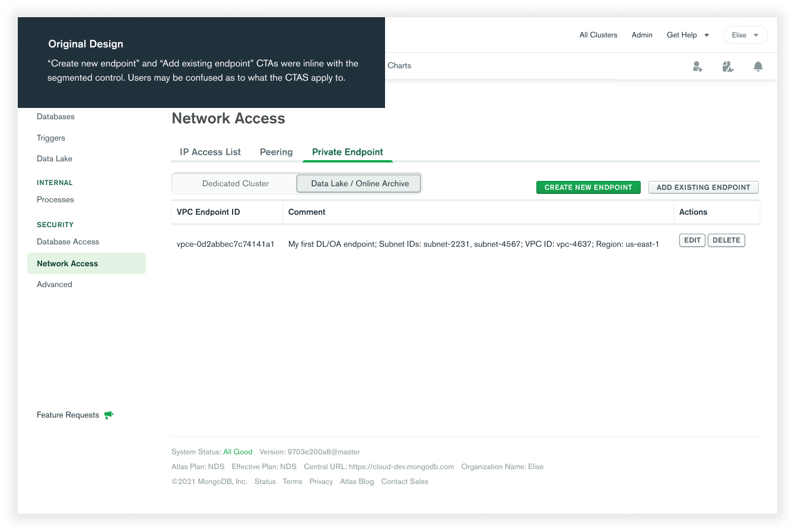This screenshot has height=532, width=795.
Task: Open Database Access in sidebar
Action: pyautogui.click(x=68, y=242)
